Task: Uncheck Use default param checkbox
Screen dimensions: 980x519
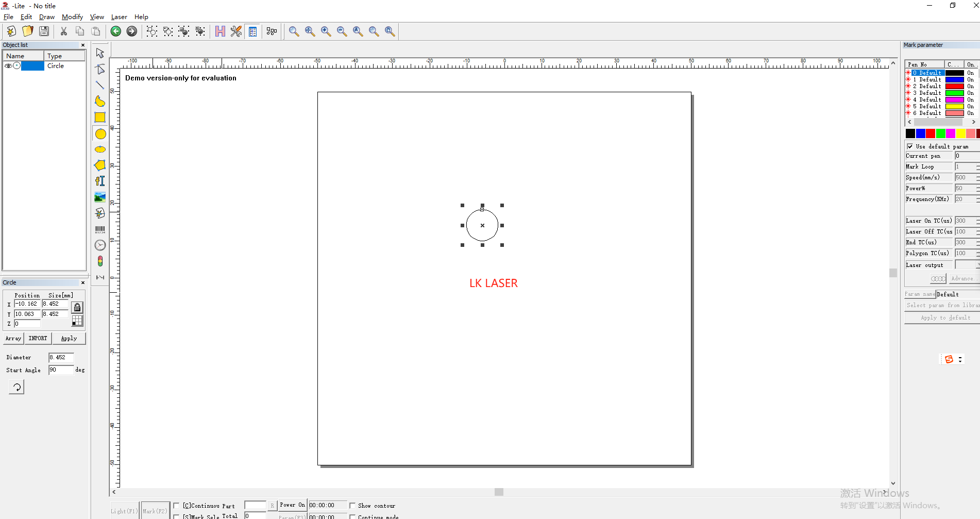Action: (x=910, y=146)
